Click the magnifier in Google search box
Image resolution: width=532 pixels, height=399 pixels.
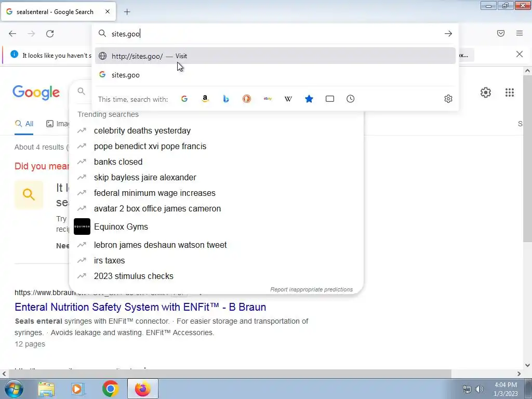[81, 91]
